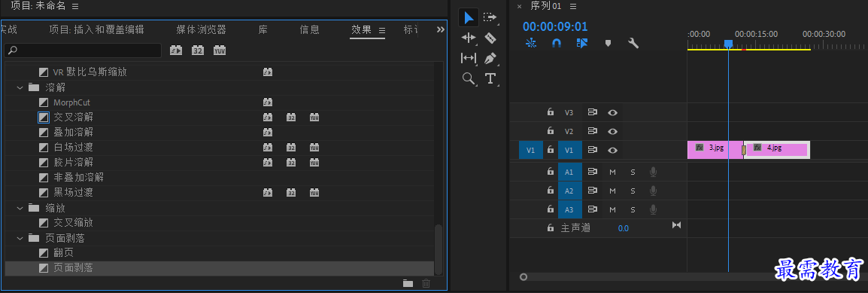Hide track V3 output eye
Image resolution: width=868 pixels, height=293 pixels.
click(612, 112)
